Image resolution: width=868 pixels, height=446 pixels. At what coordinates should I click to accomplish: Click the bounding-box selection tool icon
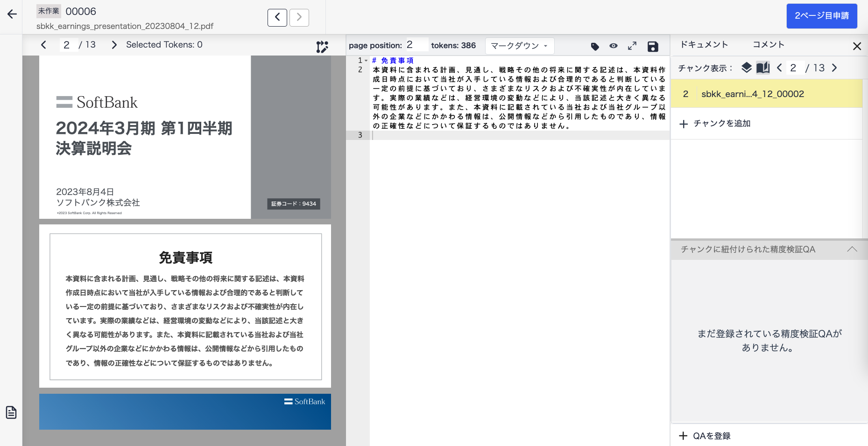[322, 47]
